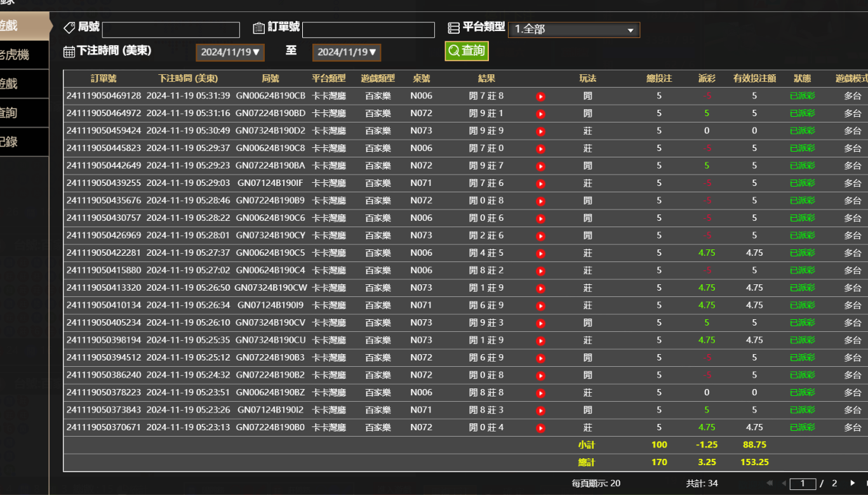
Task: Go to previous page arrow
Action: tap(784, 484)
